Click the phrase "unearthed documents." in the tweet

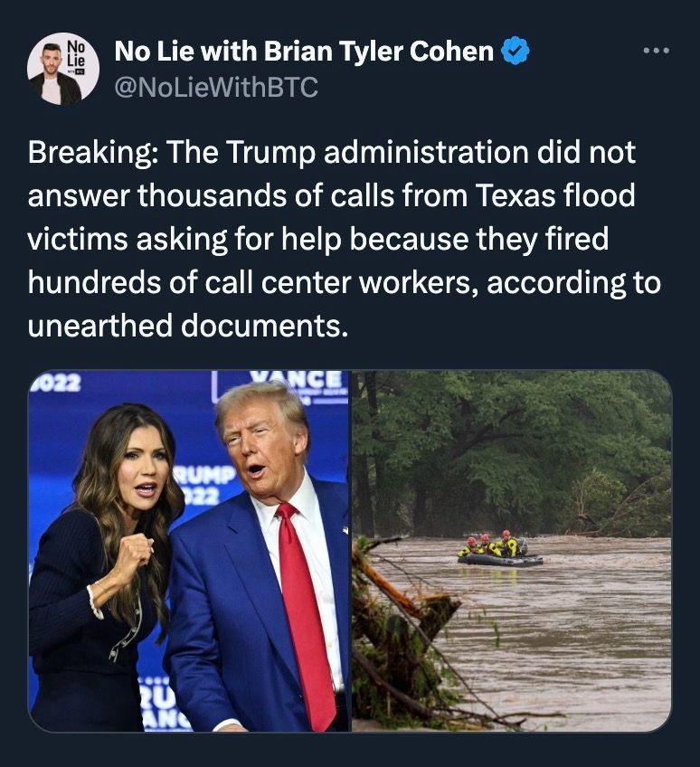188,326
